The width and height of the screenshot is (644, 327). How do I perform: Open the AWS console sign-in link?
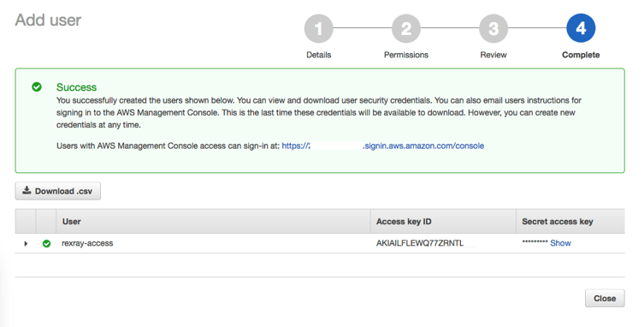click(383, 146)
